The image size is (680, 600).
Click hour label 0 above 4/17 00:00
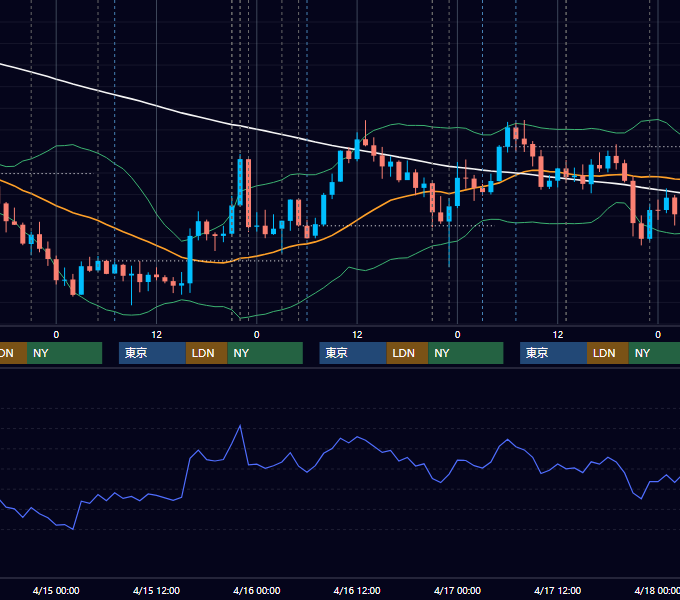click(x=457, y=335)
